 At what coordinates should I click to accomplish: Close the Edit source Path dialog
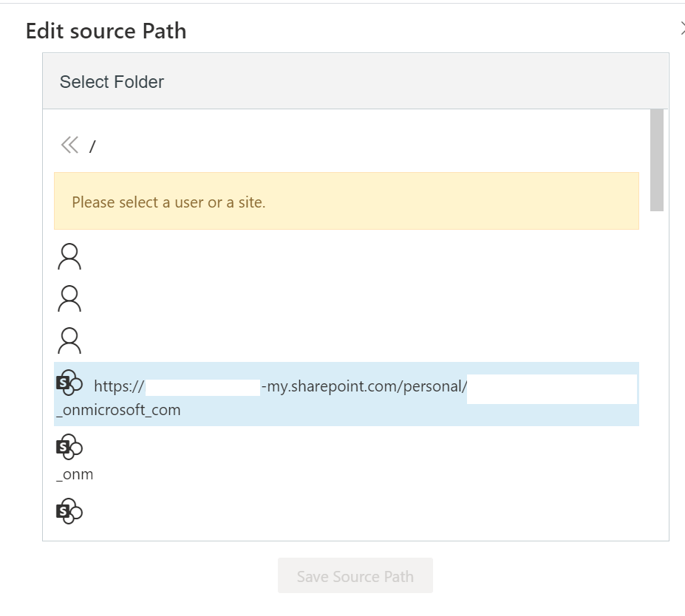(x=681, y=29)
